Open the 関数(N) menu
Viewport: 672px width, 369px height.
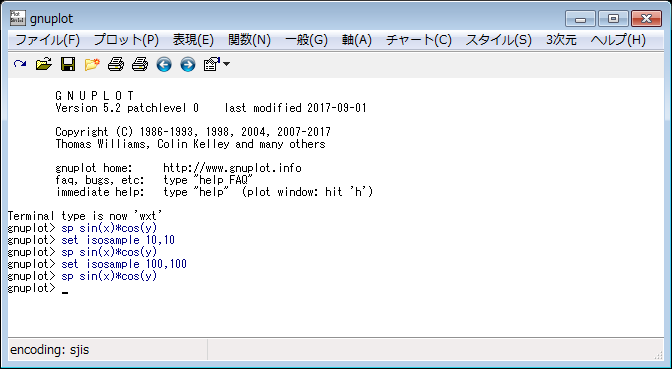click(249, 40)
